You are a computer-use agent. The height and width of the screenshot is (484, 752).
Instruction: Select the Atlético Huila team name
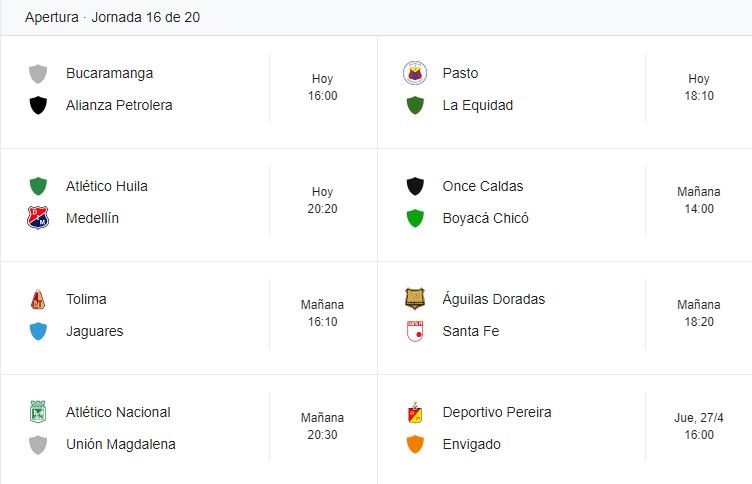(x=106, y=186)
